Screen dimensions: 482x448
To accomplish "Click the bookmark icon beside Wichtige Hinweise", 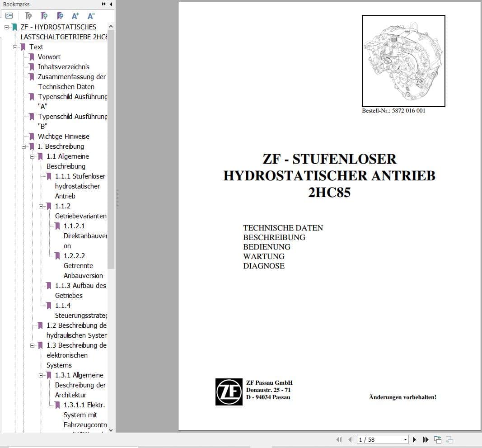I will [x=32, y=137].
